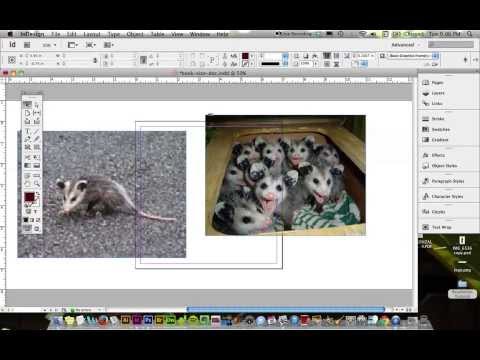The image size is (480, 360).
Task: Open the View Options dropdown
Action: pyautogui.click(x=73, y=45)
